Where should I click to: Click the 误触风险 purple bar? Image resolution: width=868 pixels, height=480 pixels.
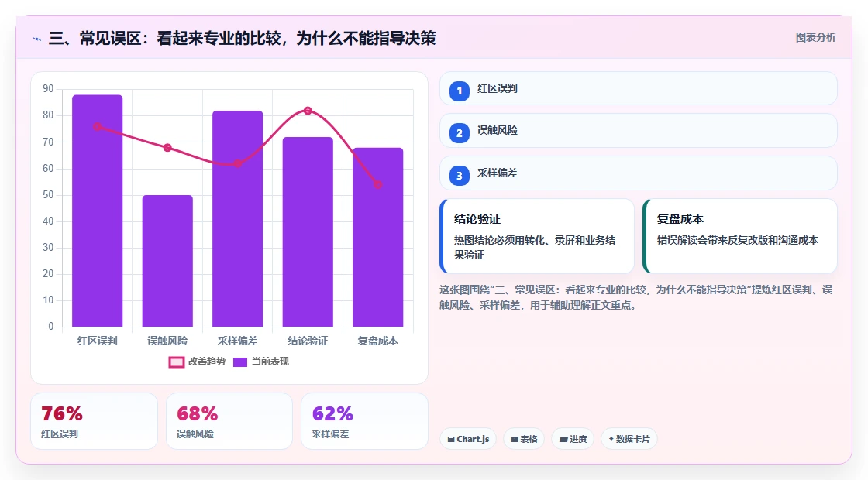[167, 261]
